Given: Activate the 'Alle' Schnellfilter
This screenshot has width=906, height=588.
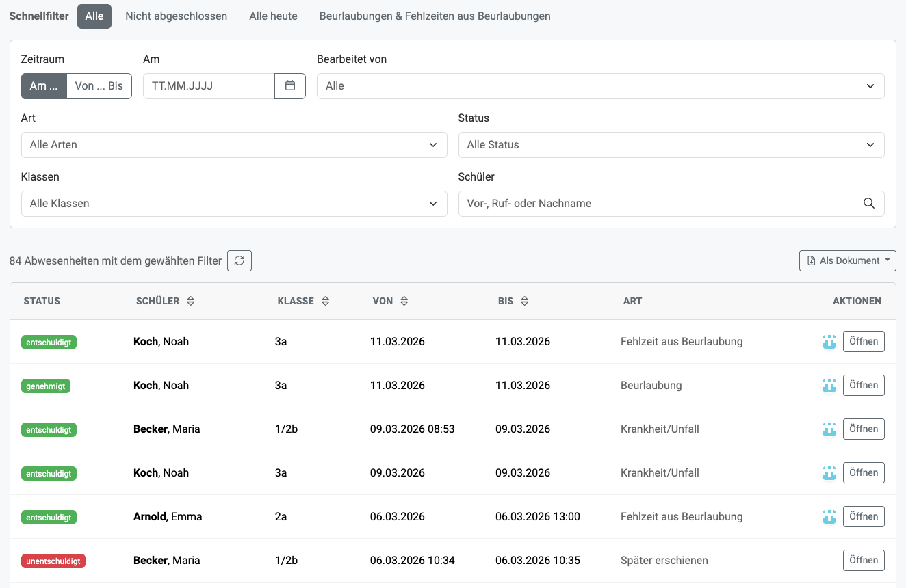Looking at the screenshot, I should click(94, 16).
